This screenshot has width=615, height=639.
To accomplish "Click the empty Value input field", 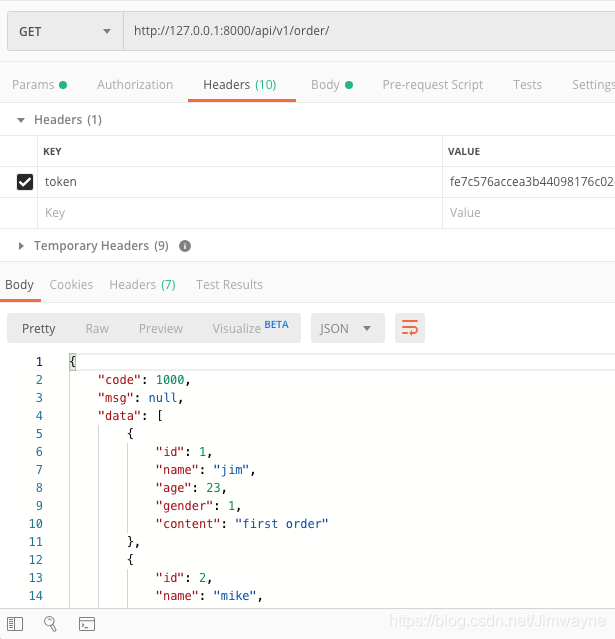I will pos(529,213).
